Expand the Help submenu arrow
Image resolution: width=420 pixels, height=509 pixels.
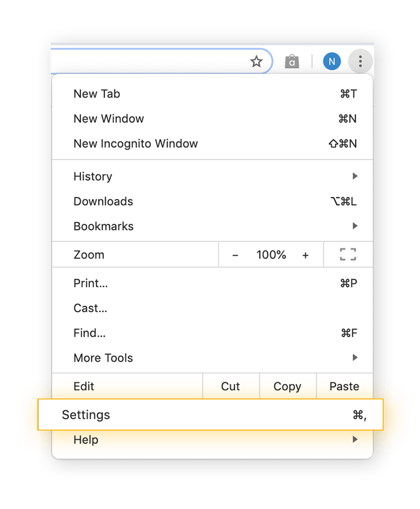355,440
